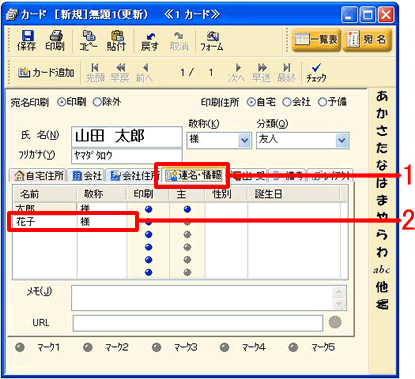This screenshot has width=415, height=379.
Task: Click the URL input field
Action: click(x=198, y=323)
